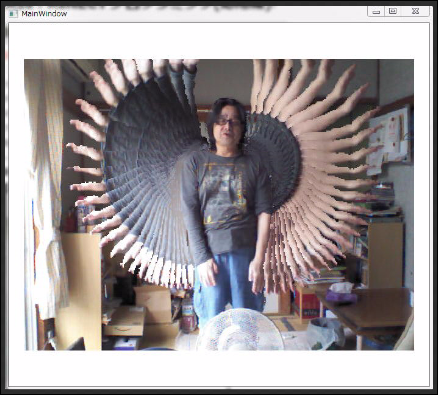
Task: Click the MainWindow application icon in title bar
Action: coord(13,14)
